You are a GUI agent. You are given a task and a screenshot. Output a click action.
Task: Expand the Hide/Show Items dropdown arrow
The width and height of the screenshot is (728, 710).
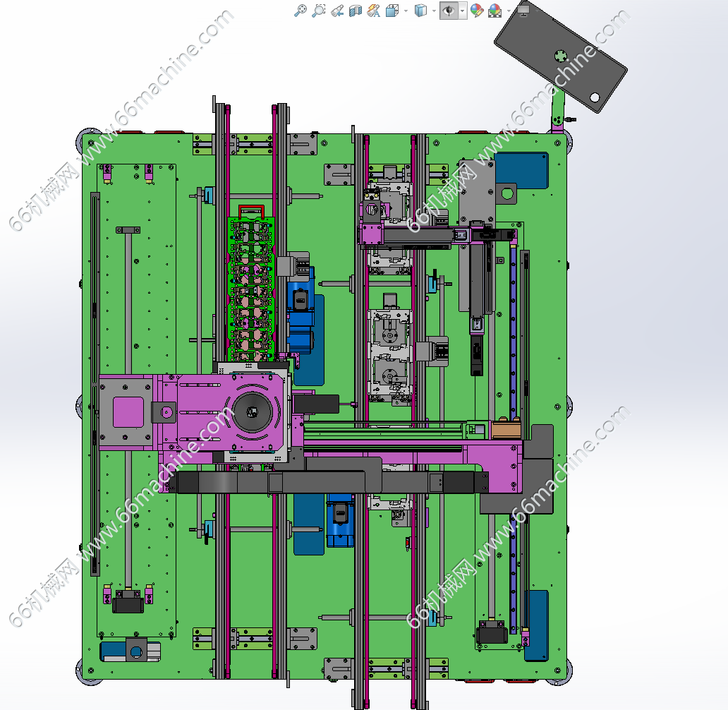462,11
